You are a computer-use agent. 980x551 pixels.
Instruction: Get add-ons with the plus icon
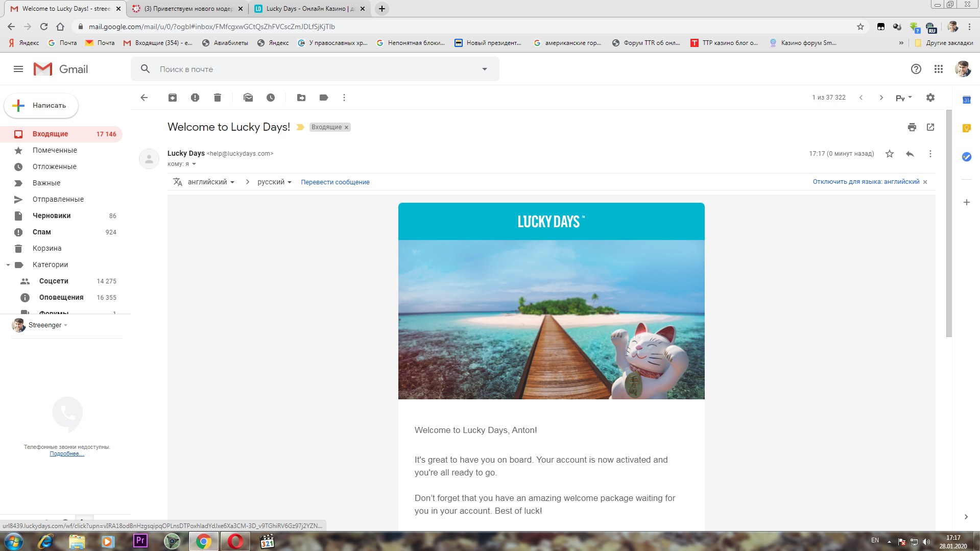pos(967,202)
